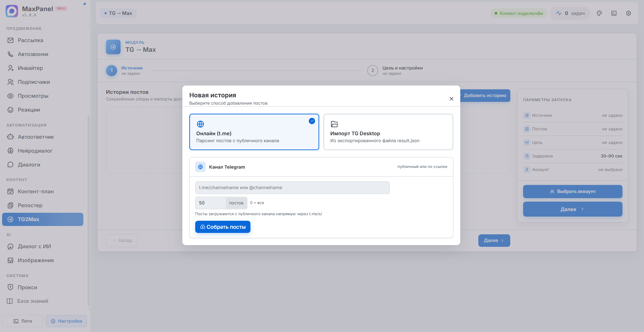Click the folder icon in Импорт card

(335, 124)
